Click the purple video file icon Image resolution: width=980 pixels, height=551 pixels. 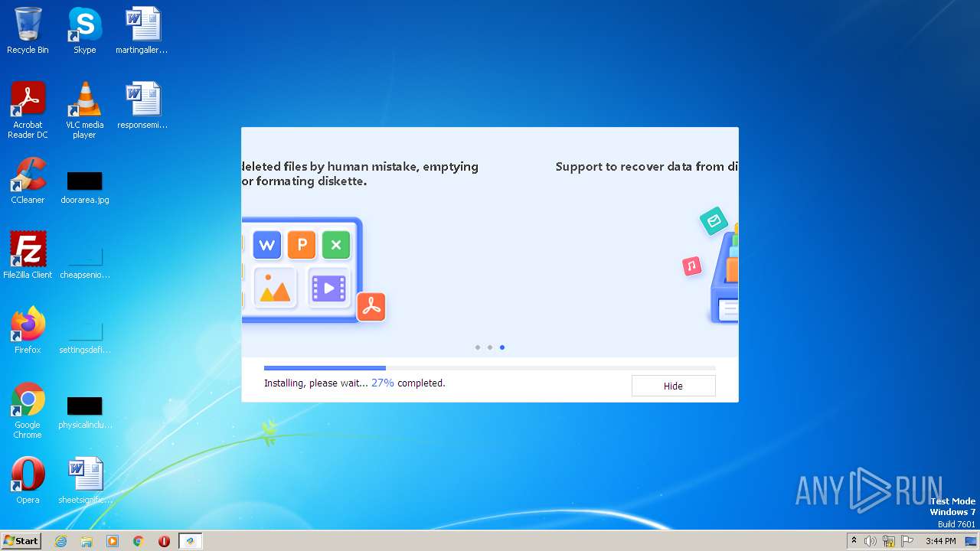click(x=329, y=288)
